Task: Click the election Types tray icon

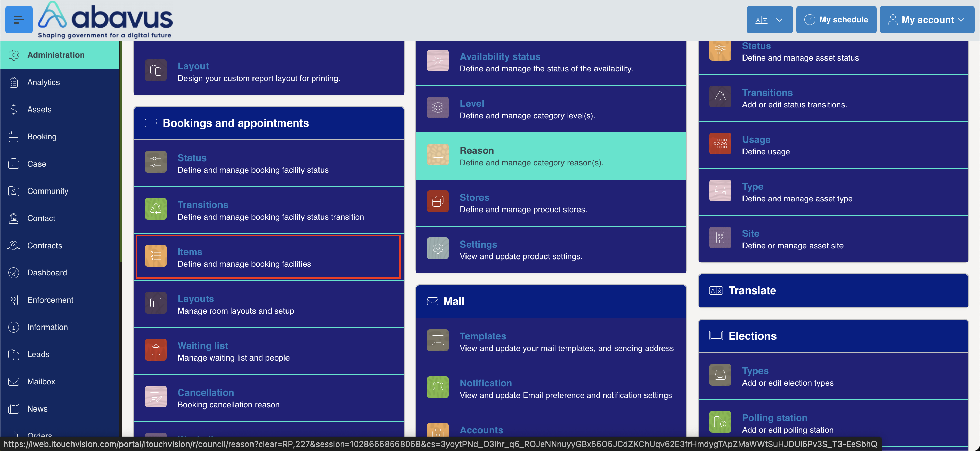Action: pyautogui.click(x=720, y=375)
